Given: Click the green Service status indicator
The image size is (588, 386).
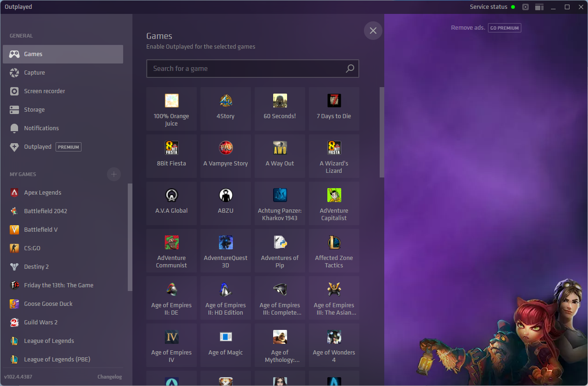Looking at the screenshot, I should (x=513, y=7).
